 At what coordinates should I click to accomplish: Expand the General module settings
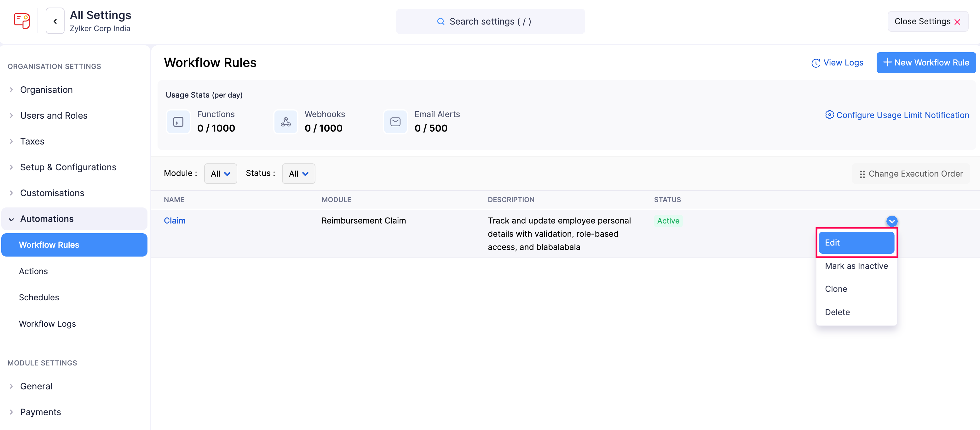click(75, 386)
